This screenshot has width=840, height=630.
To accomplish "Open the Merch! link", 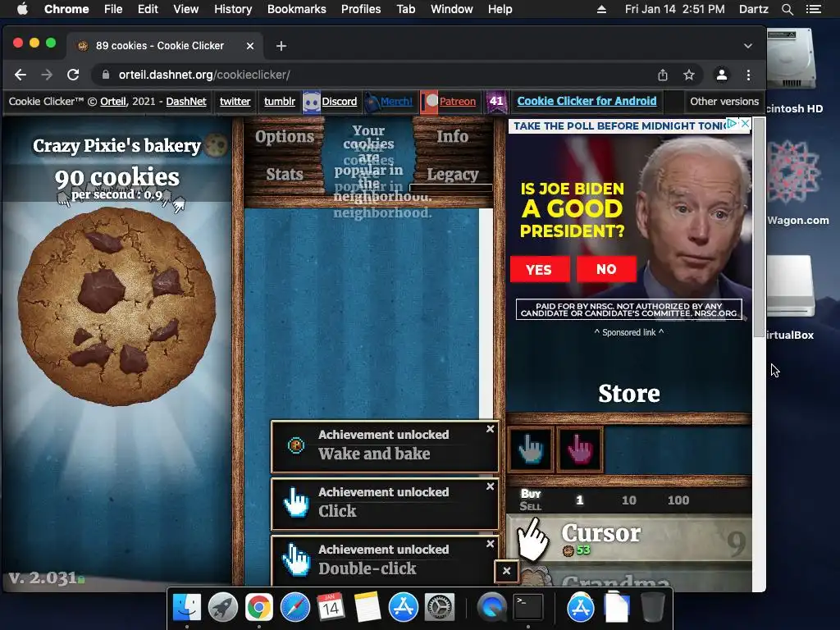I will coord(396,101).
